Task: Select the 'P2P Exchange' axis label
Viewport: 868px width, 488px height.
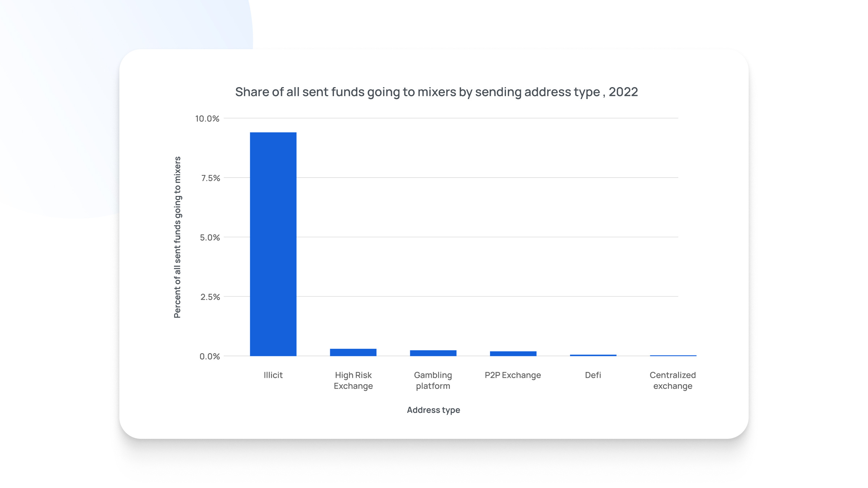Action: [513, 375]
